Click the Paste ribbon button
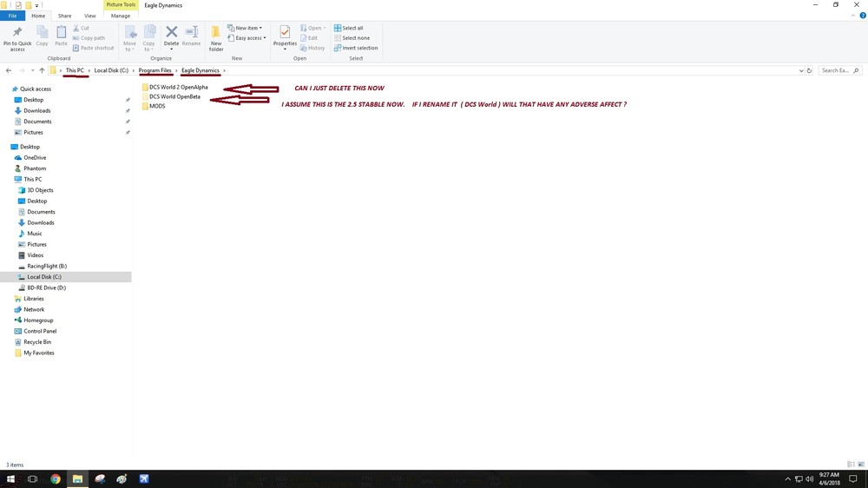The width and height of the screenshot is (868, 488). [x=61, y=36]
